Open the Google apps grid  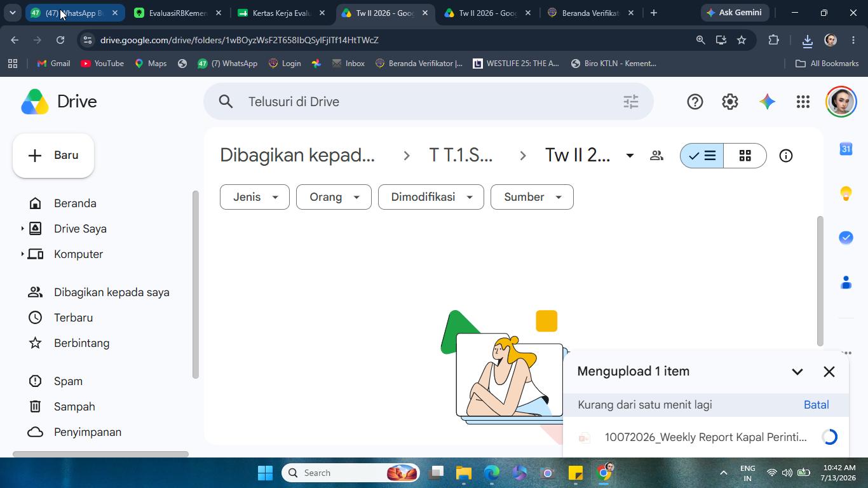tap(803, 102)
